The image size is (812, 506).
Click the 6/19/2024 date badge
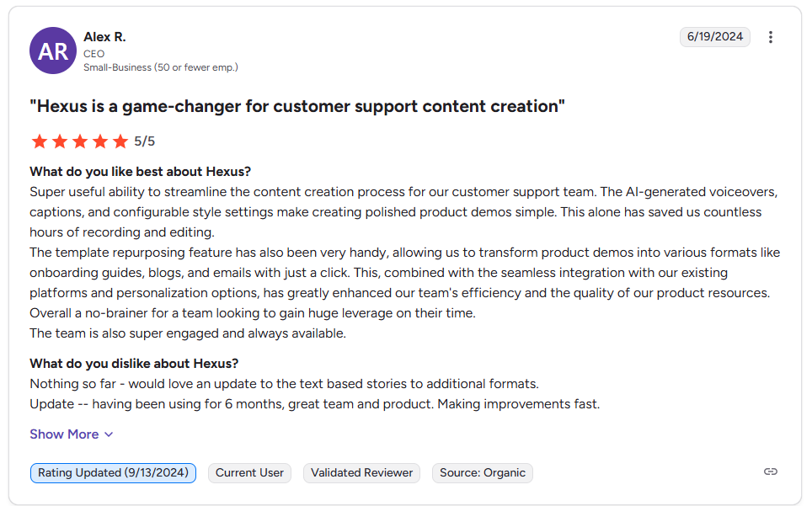pos(714,37)
